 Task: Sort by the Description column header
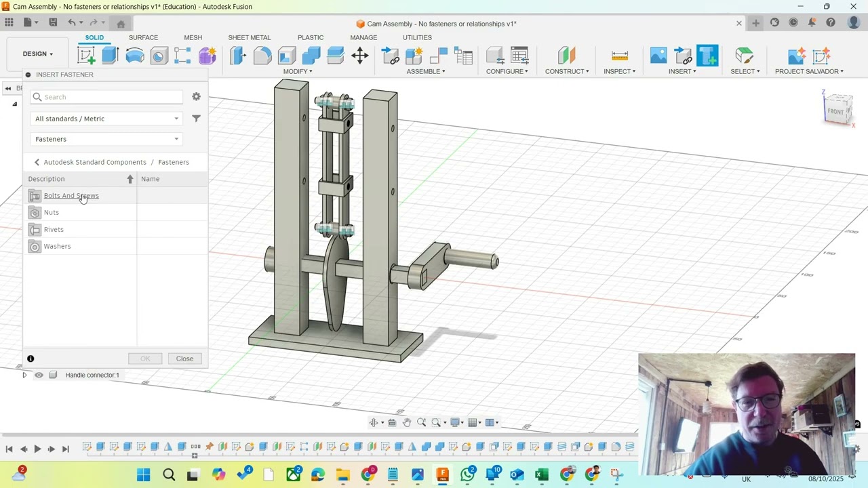pyautogui.click(x=80, y=179)
